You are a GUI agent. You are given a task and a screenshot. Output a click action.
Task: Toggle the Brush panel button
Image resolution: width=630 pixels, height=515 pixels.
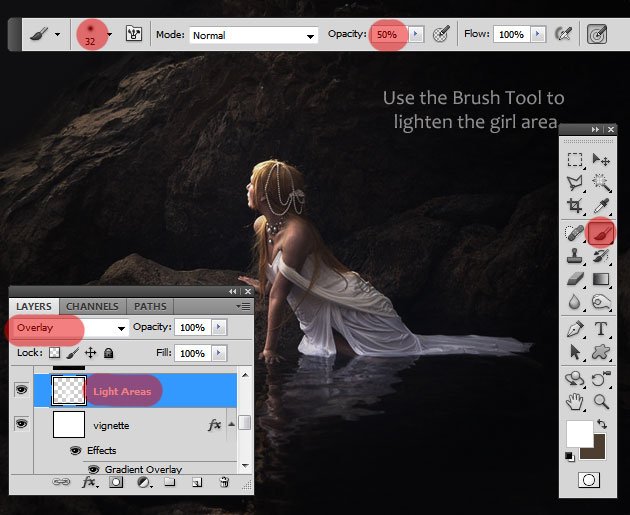134,34
